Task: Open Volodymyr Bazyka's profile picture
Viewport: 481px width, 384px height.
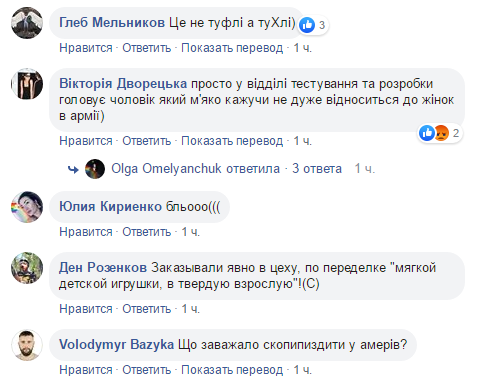Action: click(27, 345)
